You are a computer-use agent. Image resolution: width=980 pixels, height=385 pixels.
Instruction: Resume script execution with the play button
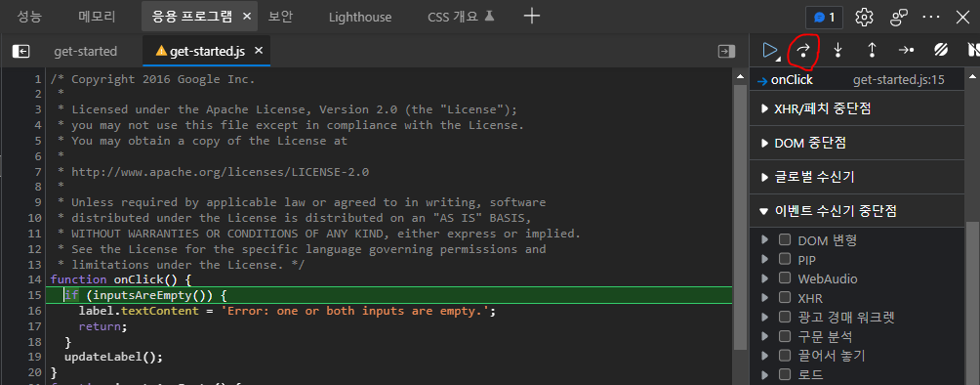tap(770, 50)
